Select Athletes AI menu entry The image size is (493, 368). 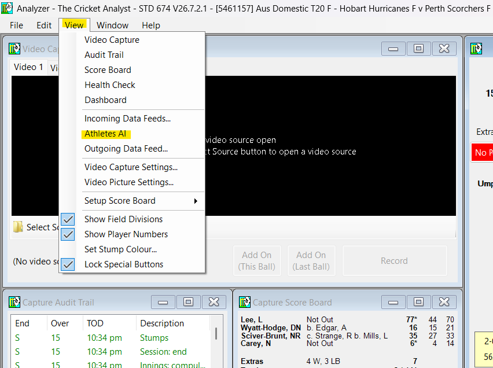coord(105,134)
